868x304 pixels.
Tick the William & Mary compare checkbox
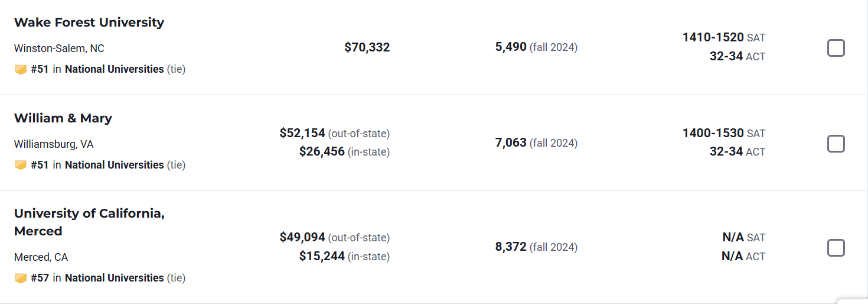(x=836, y=144)
